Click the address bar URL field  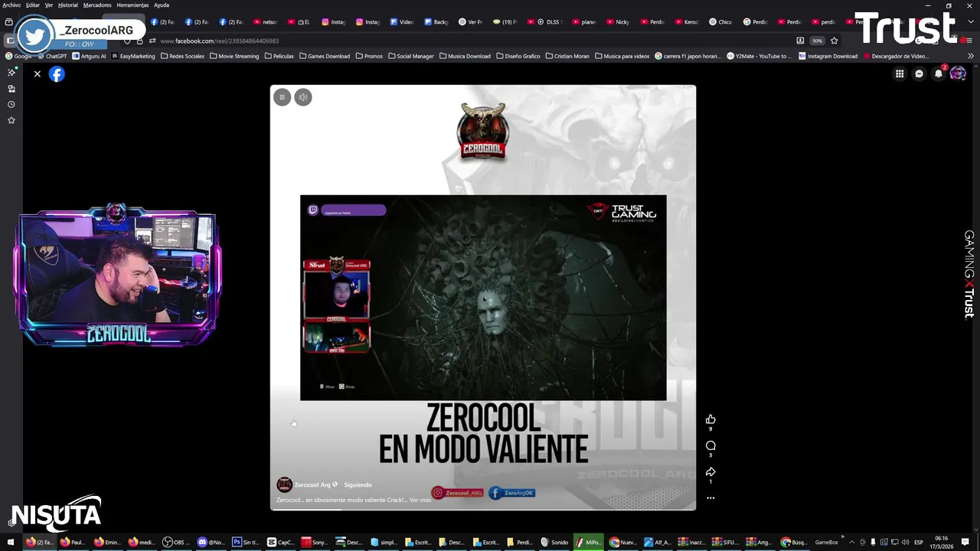459,41
